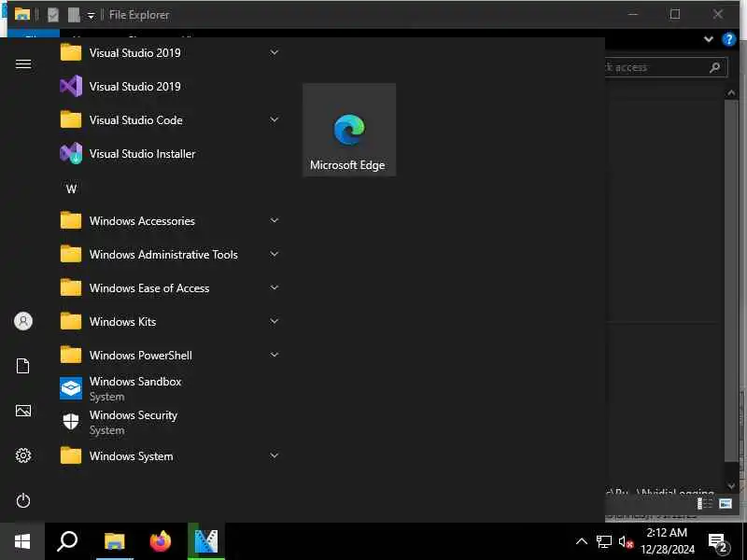Open Windows Security app

pos(169,423)
